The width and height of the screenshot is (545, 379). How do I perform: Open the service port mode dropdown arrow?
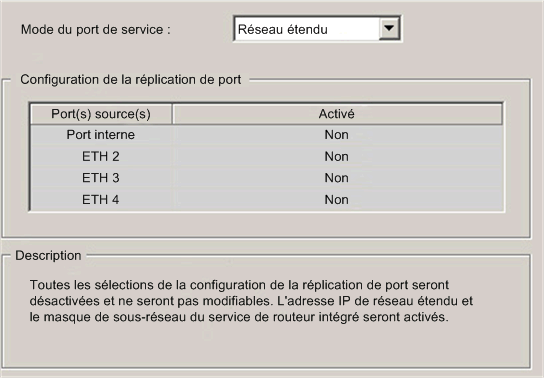pos(389,28)
